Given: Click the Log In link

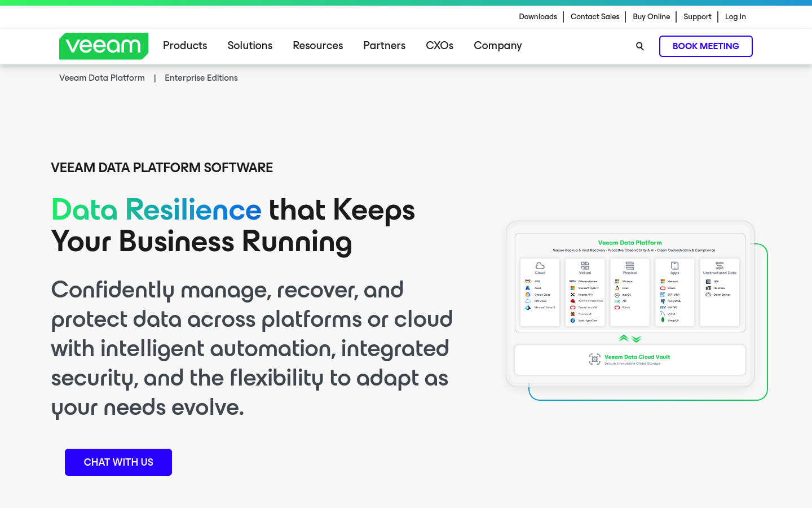Looking at the screenshot, I should coord(735,17).
